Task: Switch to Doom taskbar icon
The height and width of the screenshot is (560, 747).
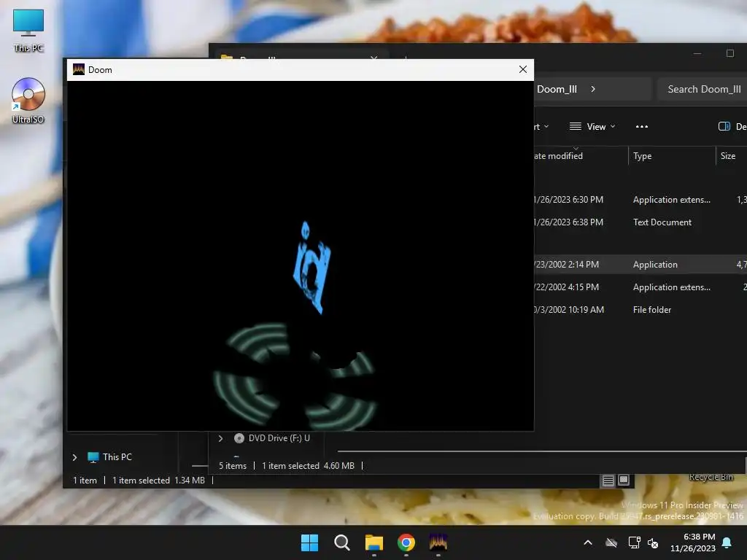Action: 438,542
